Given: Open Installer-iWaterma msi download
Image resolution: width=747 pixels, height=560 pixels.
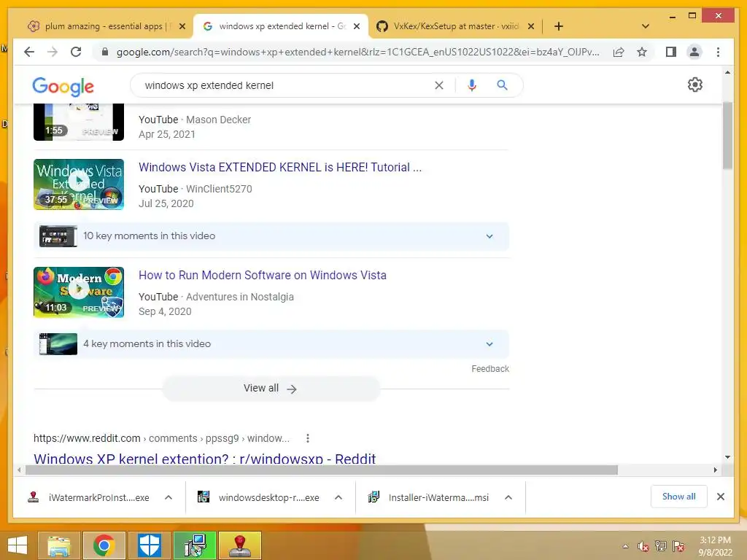Looking at the screenshot, I should coord(429,497).
